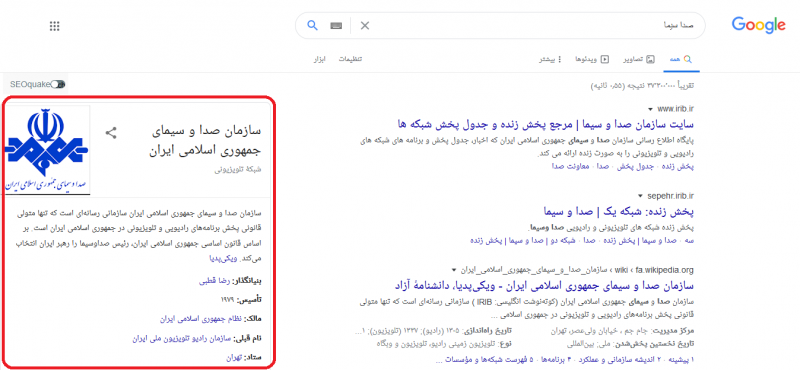Open ابزار (Tools) options
This screenshot has width=800, height=370.
coord(319,59)
